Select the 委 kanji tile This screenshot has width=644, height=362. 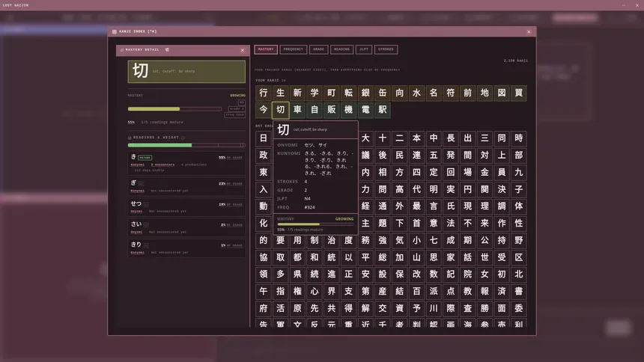coord(519,308)
